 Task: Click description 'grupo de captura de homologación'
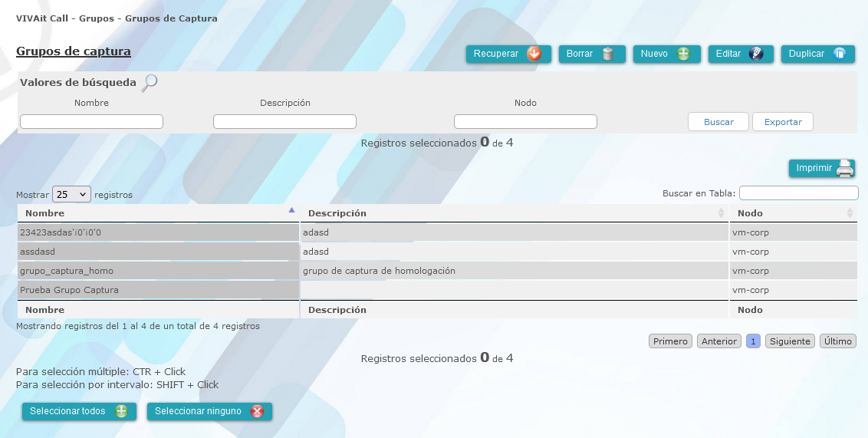tap(379, 271)
